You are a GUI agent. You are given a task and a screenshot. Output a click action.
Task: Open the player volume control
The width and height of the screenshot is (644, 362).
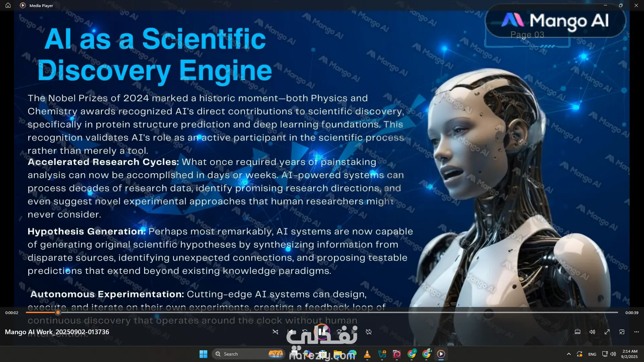592,332
